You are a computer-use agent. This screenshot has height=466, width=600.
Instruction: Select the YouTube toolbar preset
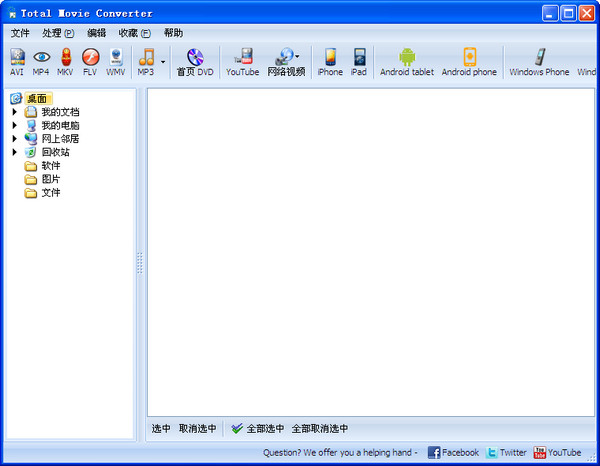[243, 62]
